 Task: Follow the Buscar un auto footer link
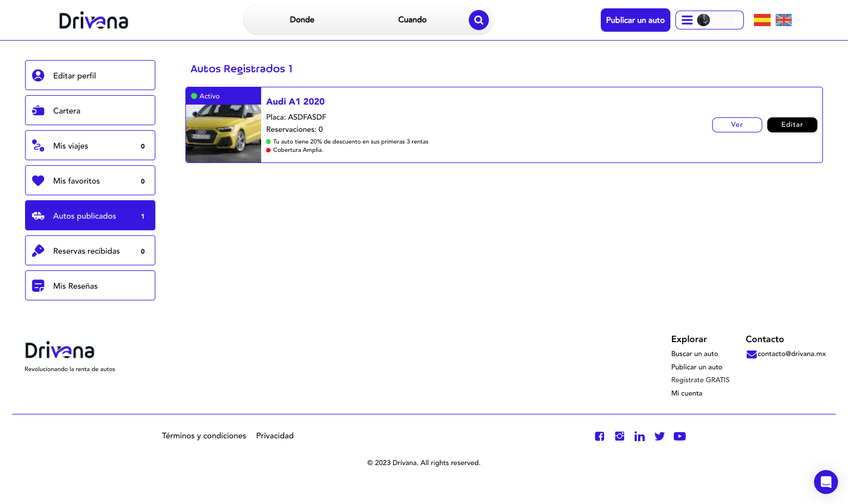pos(694,354)
